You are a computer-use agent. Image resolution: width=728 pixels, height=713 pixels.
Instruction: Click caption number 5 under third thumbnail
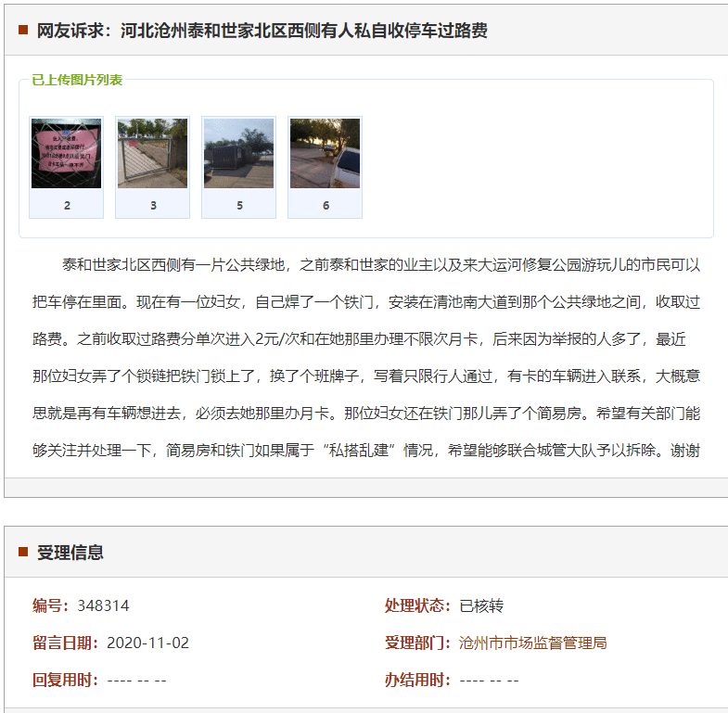coord(239,205)
